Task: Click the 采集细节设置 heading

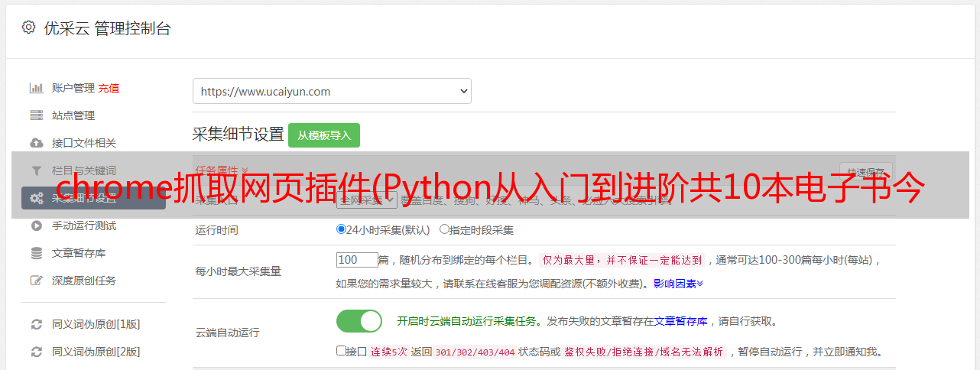Action: click(238, 135)
